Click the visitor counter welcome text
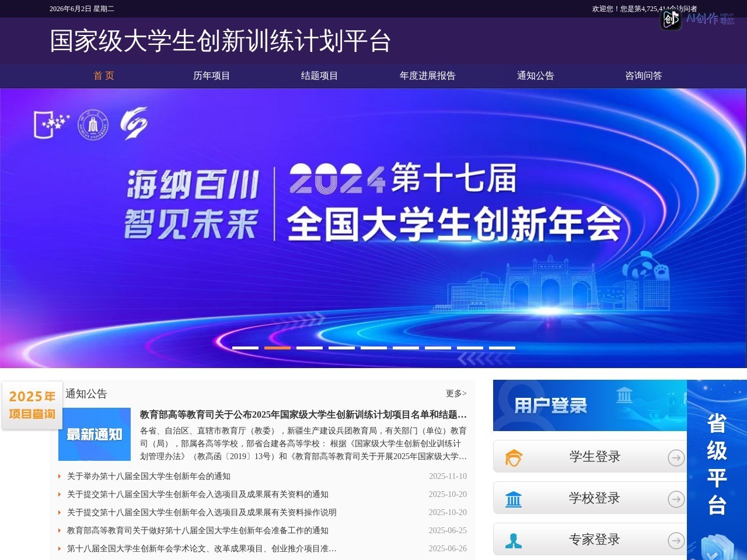This screenshot has width=747, height=560. pos(644,9)
